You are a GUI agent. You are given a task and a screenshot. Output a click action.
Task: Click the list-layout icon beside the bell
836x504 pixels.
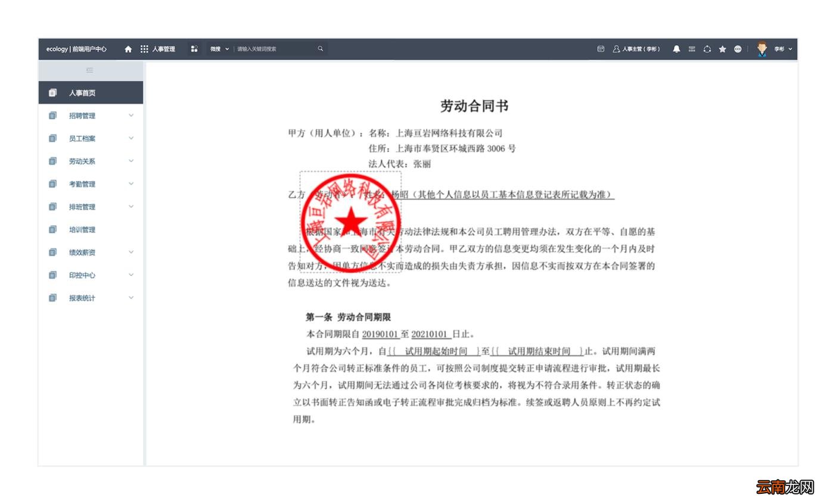[692, 49]
